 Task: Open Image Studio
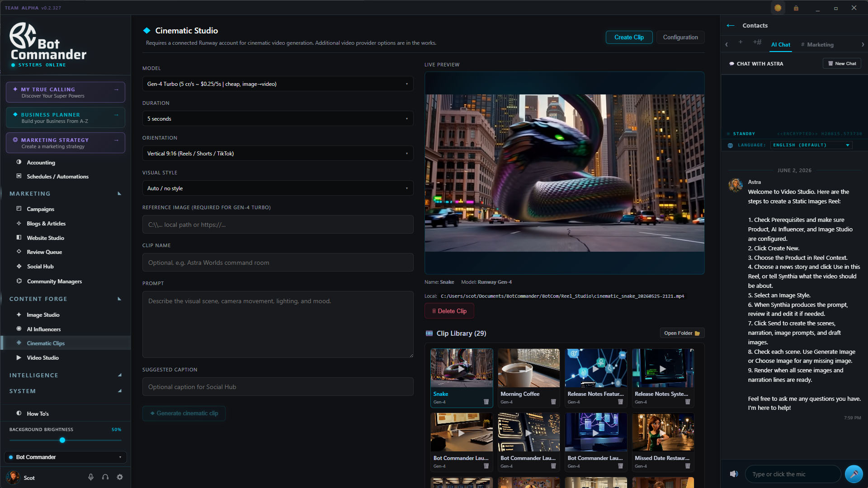click(43, 314)
